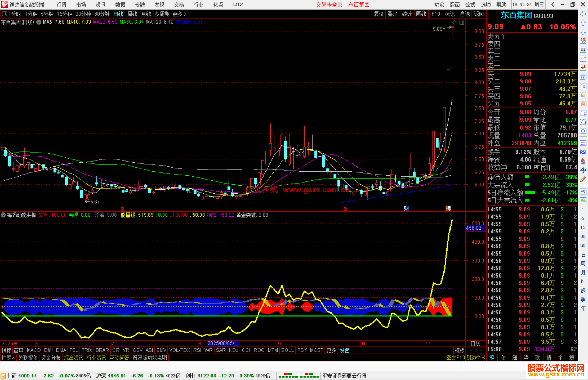Click the FS sidebar icon
The image size is (588, 380).
[583, 191]
